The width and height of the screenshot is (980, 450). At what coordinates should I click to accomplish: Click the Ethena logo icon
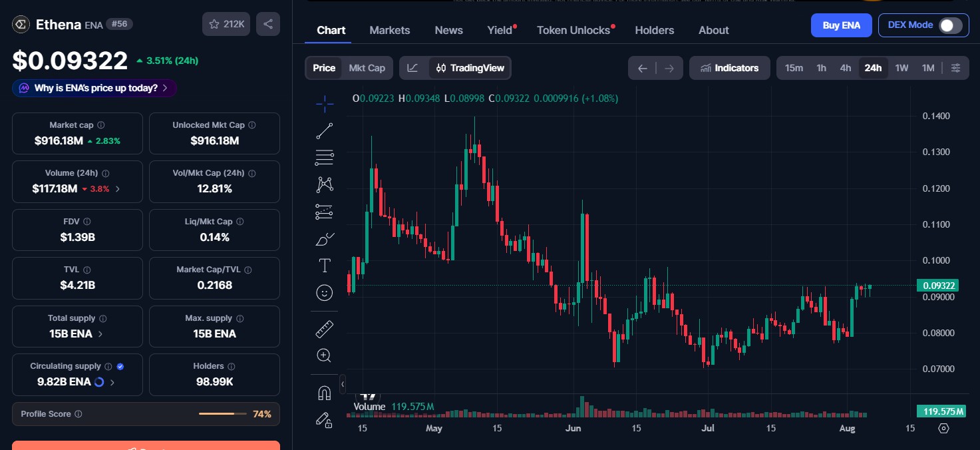(21, 25)
